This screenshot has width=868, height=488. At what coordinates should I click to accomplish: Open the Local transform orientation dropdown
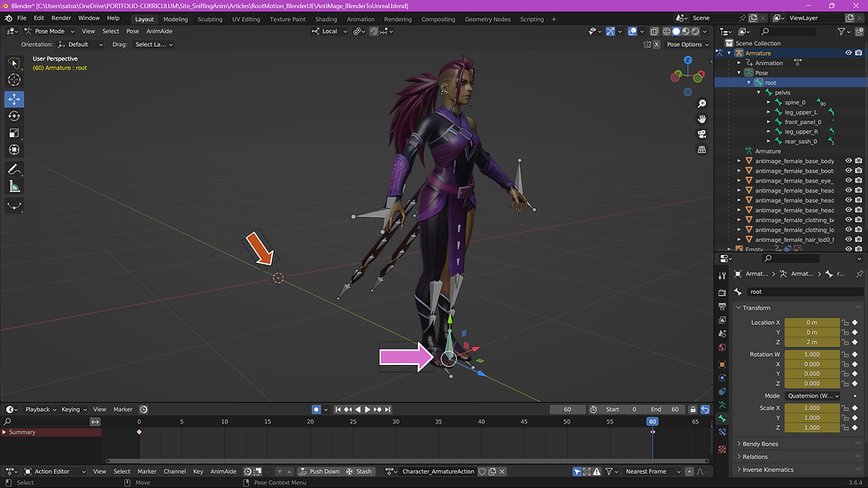(329, 32)
